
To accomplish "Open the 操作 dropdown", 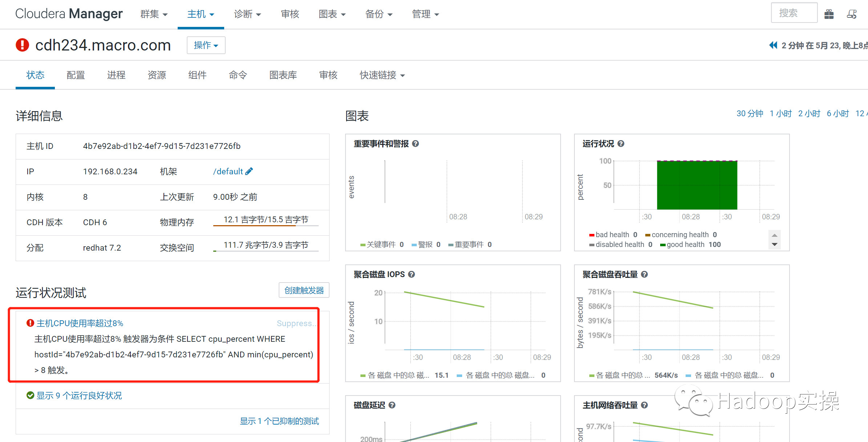I will click(206, 45).
